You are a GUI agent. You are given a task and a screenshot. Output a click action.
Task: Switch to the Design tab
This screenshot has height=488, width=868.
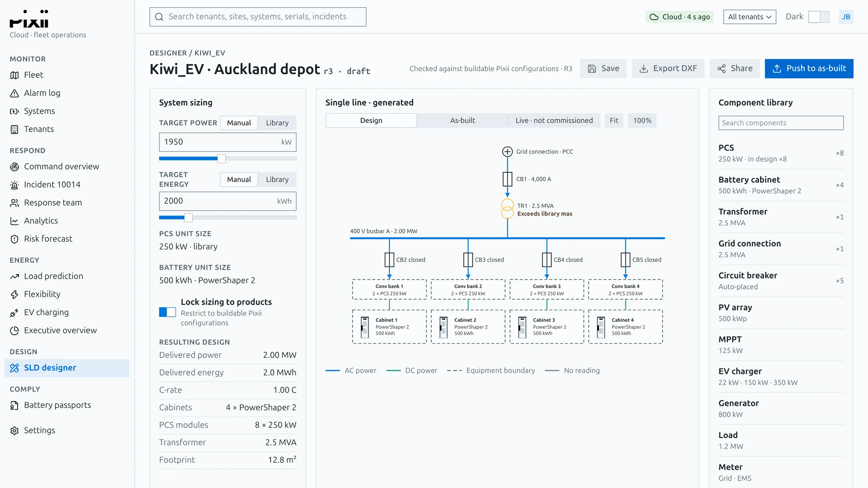tap(371, 120)
